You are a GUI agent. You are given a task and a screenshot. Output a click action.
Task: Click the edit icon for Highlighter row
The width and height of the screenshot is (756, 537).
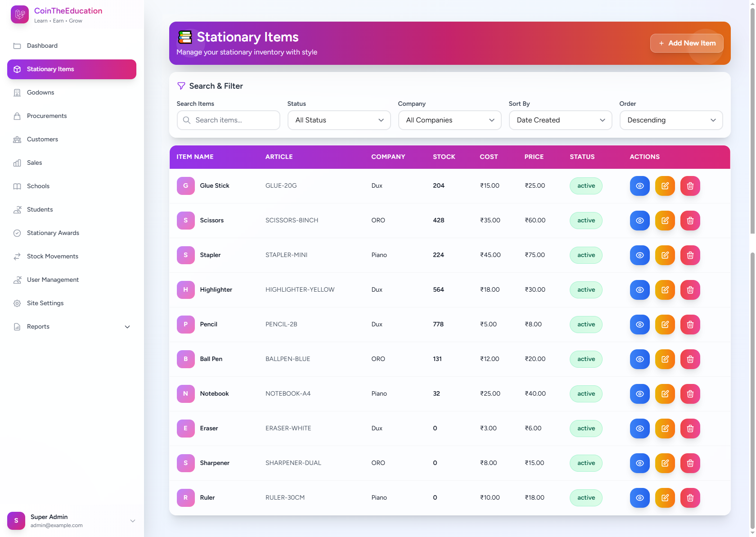point(665,290)
